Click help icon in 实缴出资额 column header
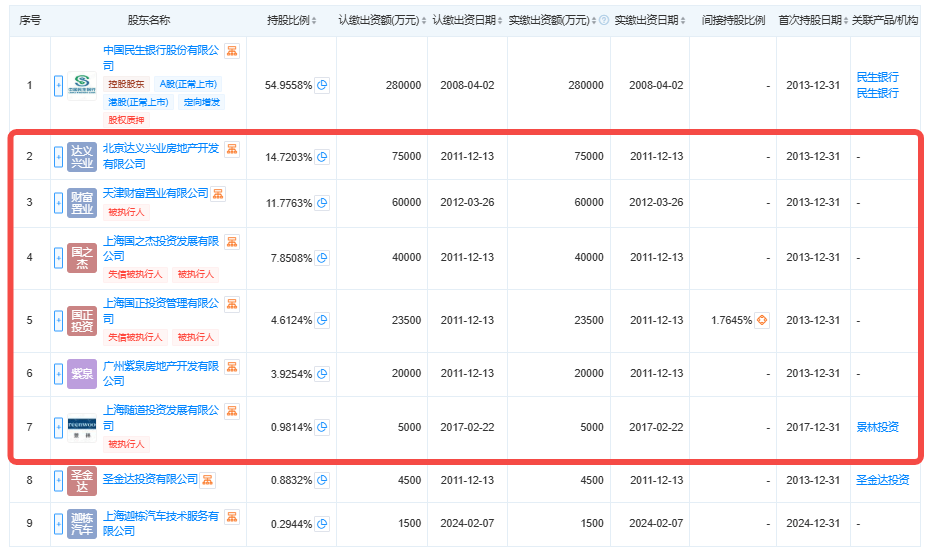The width and height of the screenshot is (926, 552). point(603,20)
